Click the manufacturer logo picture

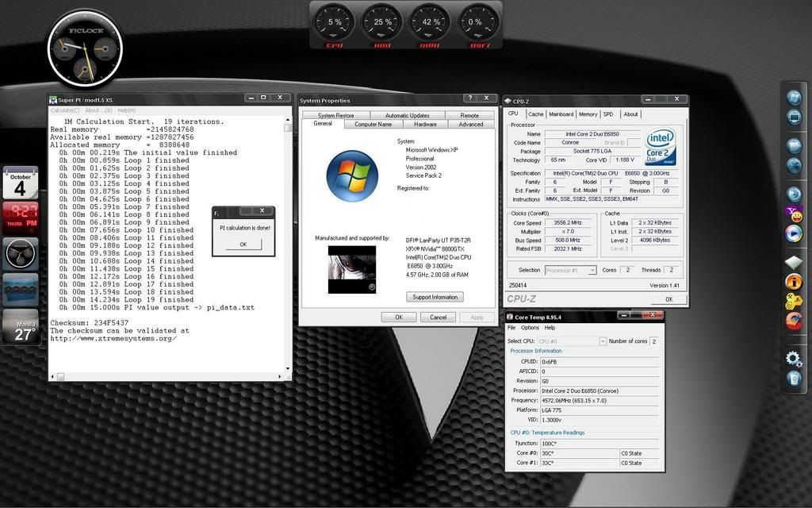(x=352, y=270)
